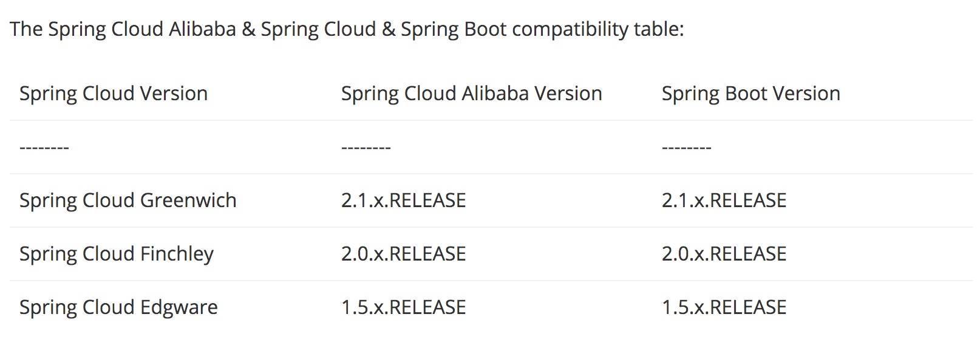This screenshot has width=980, height=362.
Task: Select Spring Boot version 2.1.x.RELEASE for Greenwich
Action: pos(724,200)
